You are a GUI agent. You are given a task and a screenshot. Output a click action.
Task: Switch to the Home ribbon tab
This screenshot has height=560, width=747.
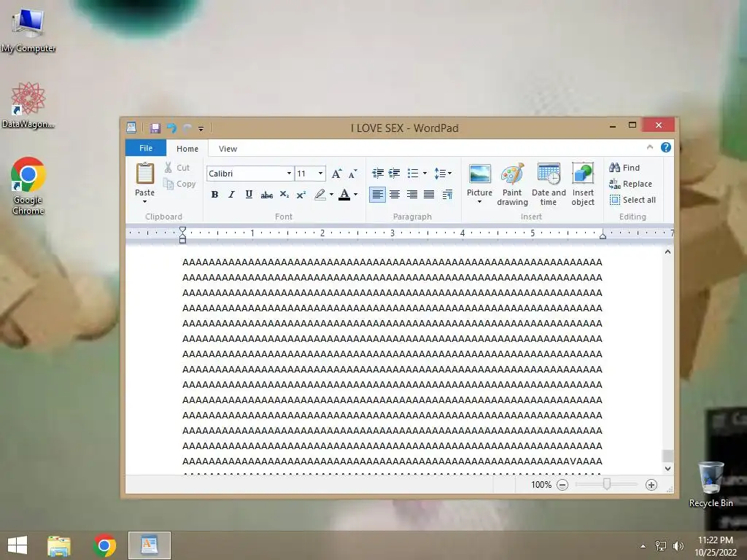pyautogui.click(x=187, y=149)
